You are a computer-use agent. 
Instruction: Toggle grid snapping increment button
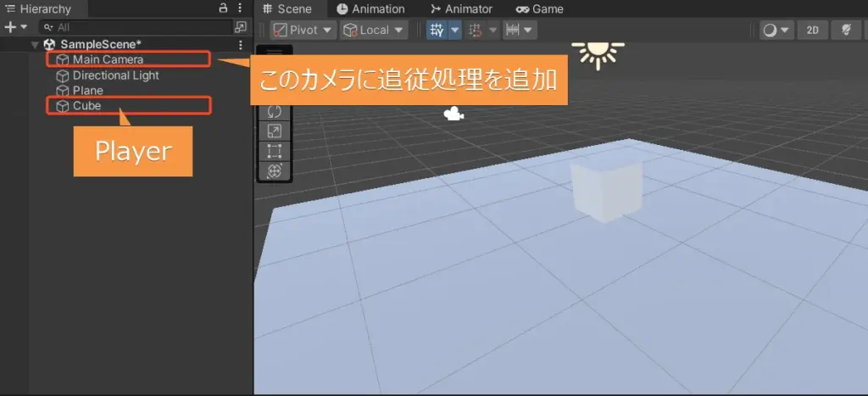tap(476, 30)
